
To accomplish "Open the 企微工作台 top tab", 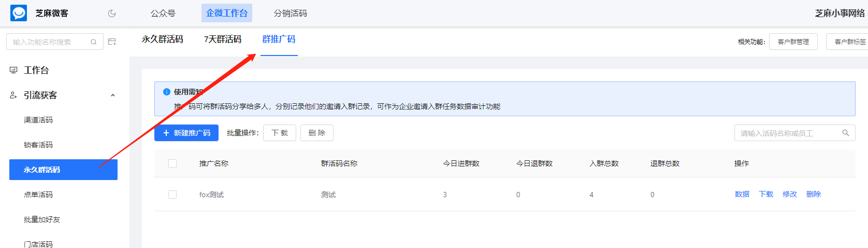I will (x=227, y=13).
